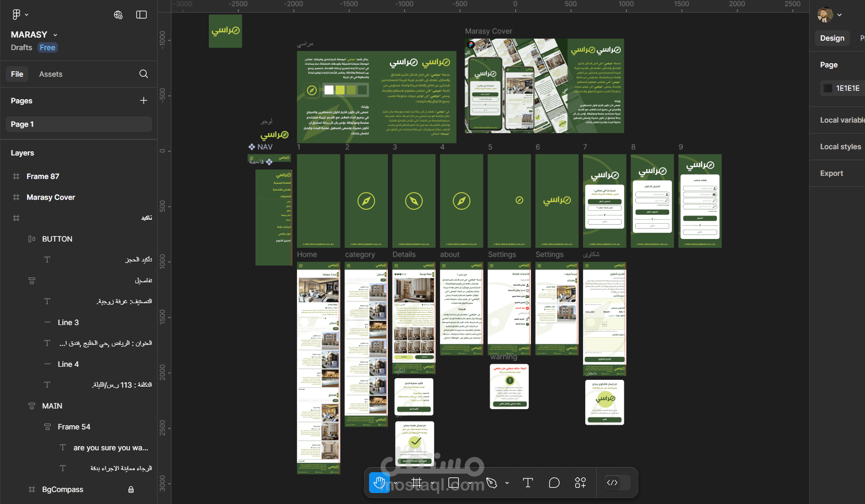This screenshot has width=865, height=504.
Task: Click the frame icon beside BgCompass
Action: click(32, 489)
